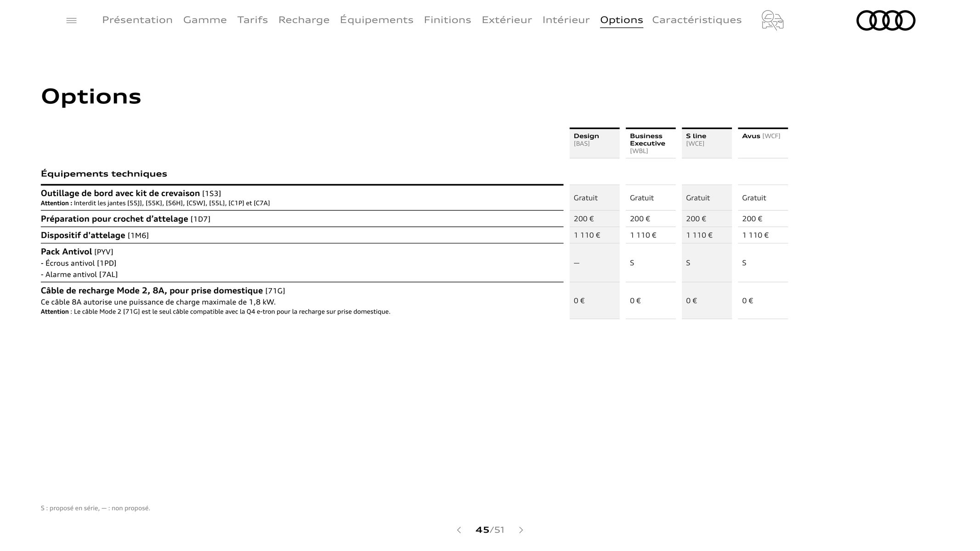Screen dimensions: 980x551
Task: Go to next page arrow
Action: coord(521,530)
